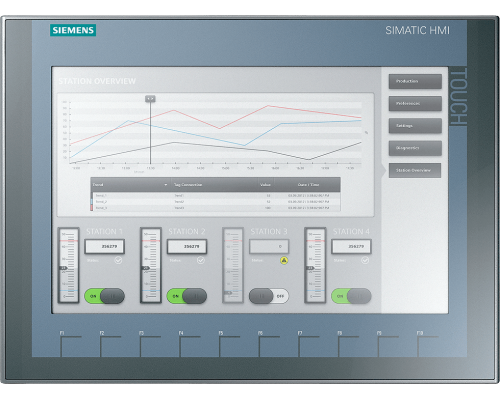Select the Station Overview navigation button
Viewport: 500px width, 400px height.
(415, 170)
